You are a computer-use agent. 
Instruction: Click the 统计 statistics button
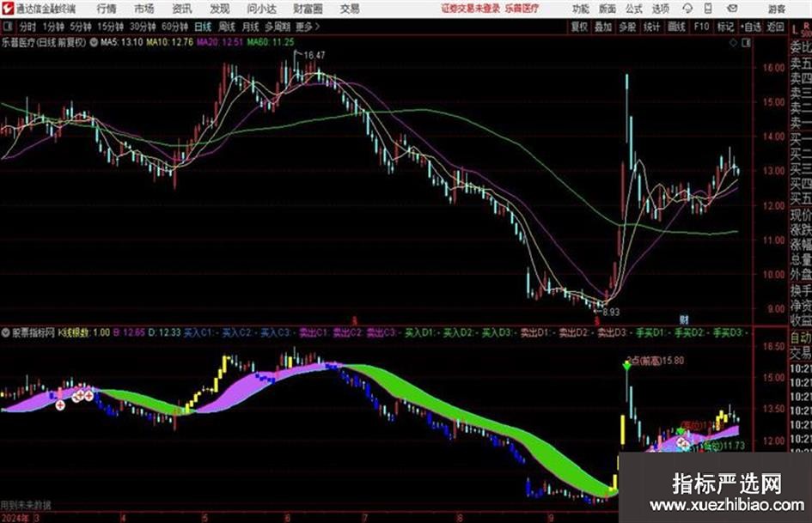[x=651, y=27]
